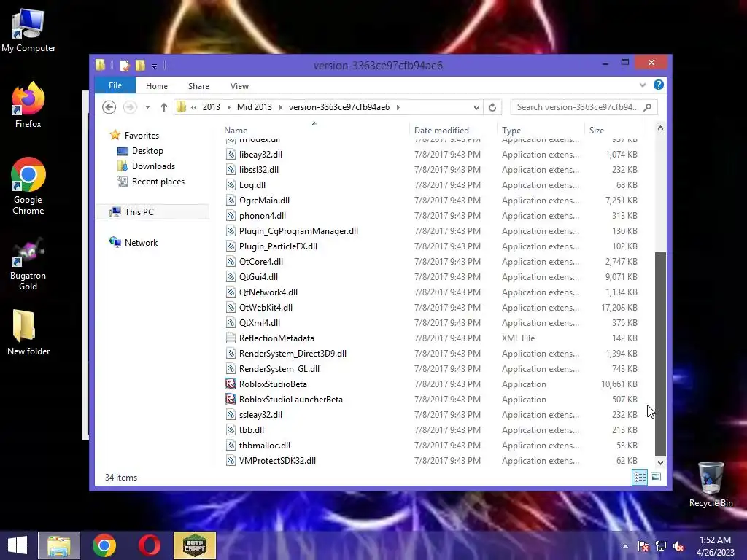Click the New folder quick access icon
747x560 pixels.
click(x=140, y=65)
